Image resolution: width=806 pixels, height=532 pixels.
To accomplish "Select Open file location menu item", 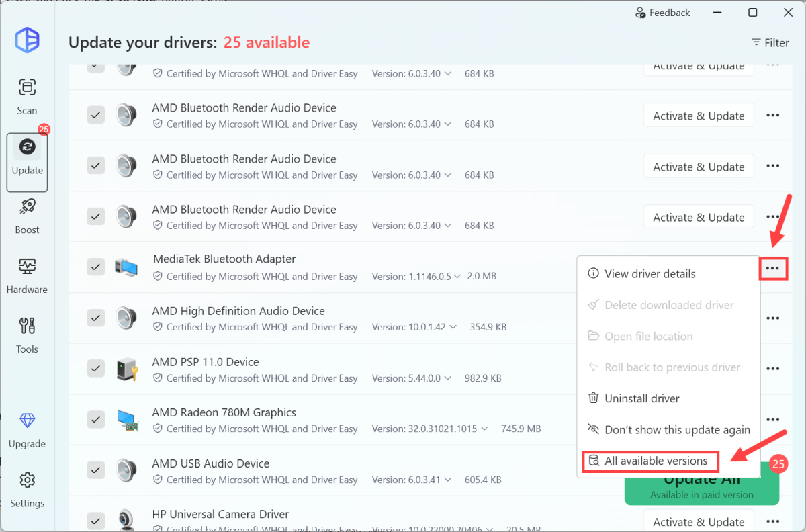I will pos(668,336).
